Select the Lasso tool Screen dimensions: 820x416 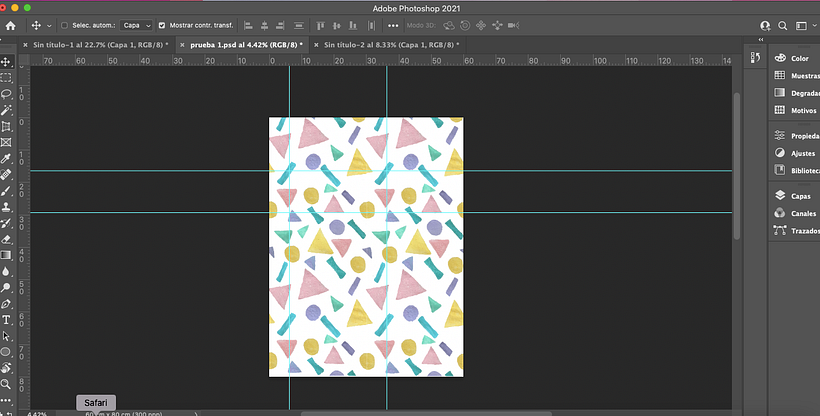6,94
